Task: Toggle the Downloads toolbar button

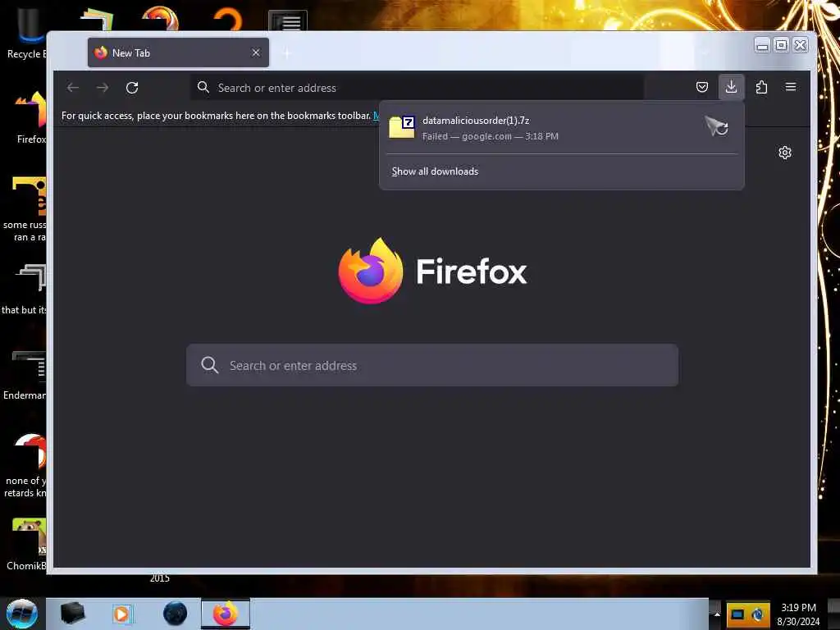Action: point(731,87)
